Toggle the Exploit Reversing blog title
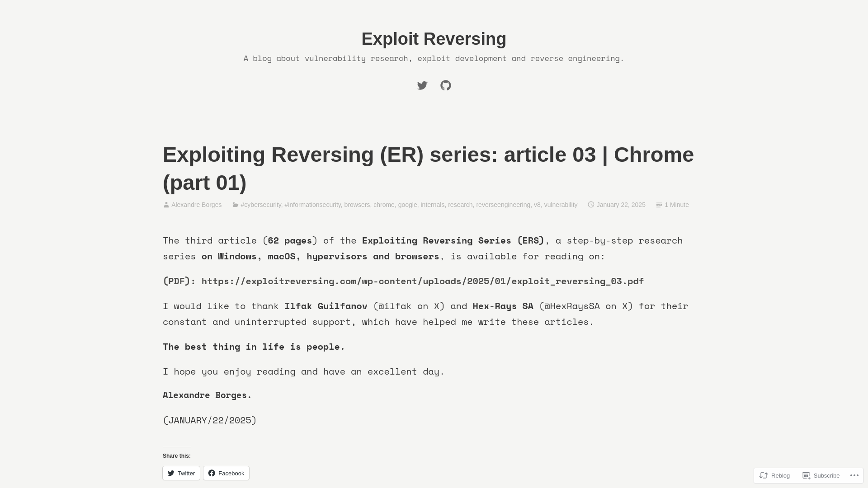 click(434, 39)
